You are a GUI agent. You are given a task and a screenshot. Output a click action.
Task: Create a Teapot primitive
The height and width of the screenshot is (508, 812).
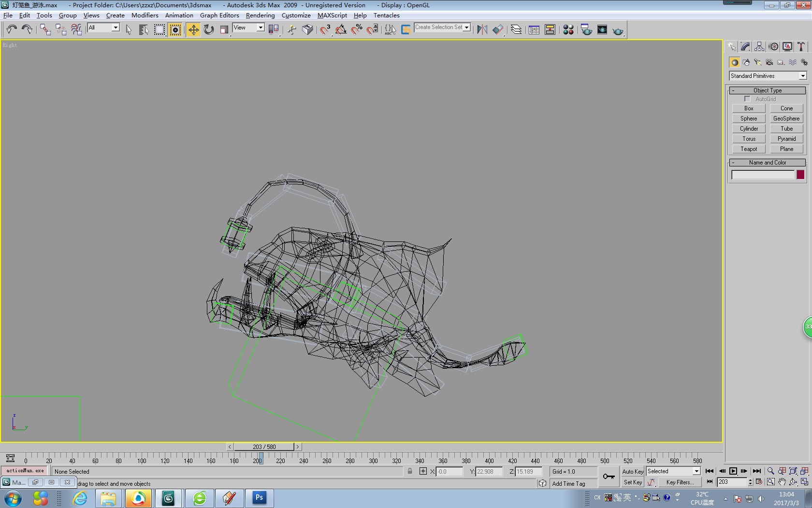point(749,149)
